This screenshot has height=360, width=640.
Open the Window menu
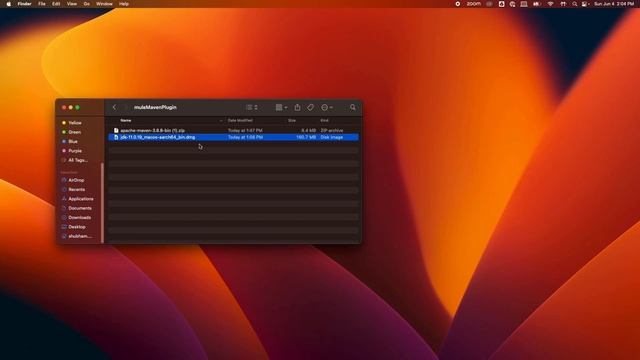(104, 4)
